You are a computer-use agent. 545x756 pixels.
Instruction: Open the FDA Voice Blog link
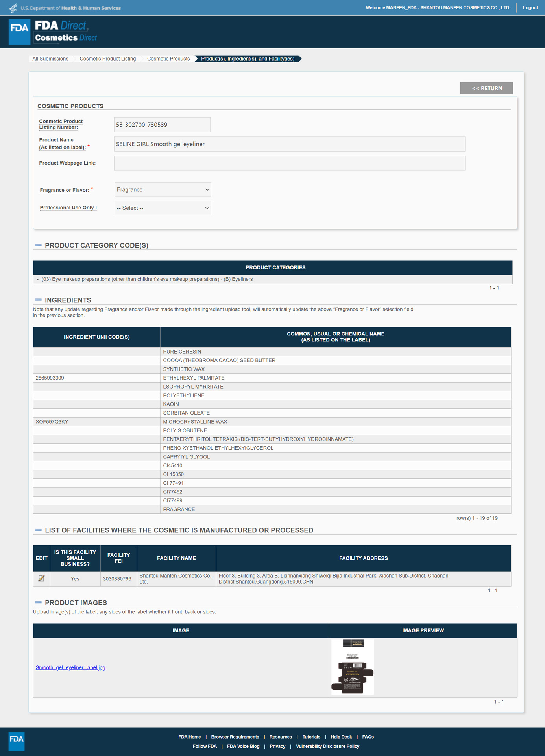243,746
